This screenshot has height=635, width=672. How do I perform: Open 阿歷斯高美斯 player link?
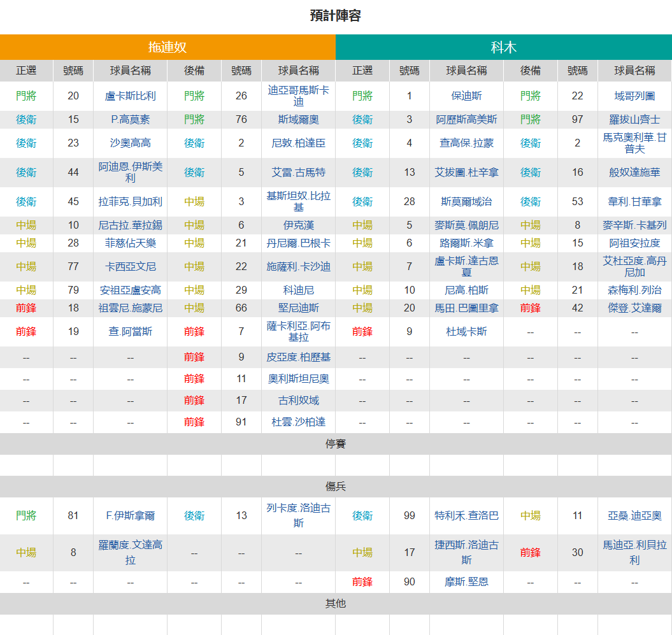[466, 120]
